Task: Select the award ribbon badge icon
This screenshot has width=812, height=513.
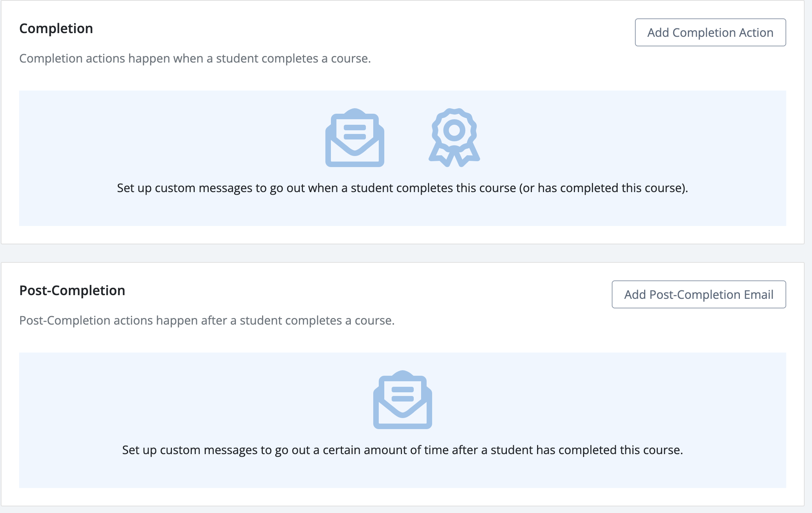Action: click(x=454, y=137)
